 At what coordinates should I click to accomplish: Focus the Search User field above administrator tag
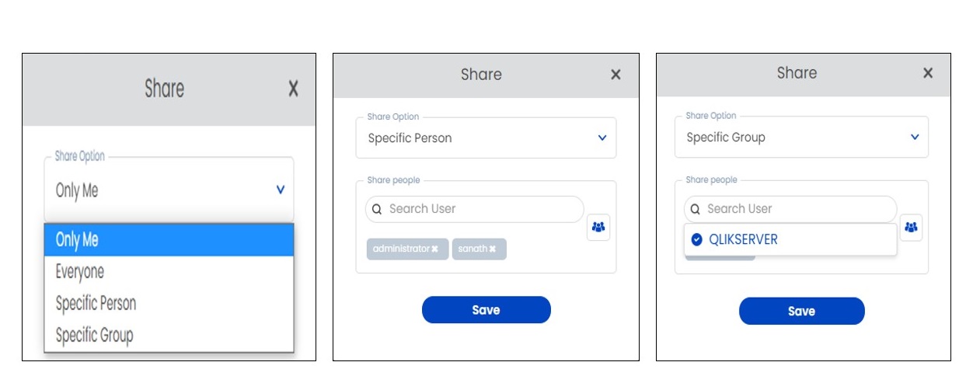coord(474,209)
